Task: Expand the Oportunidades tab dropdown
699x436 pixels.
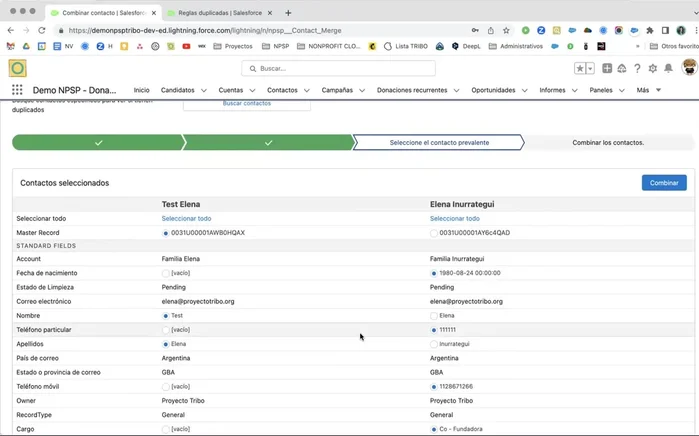Action: tap(525, 90)
